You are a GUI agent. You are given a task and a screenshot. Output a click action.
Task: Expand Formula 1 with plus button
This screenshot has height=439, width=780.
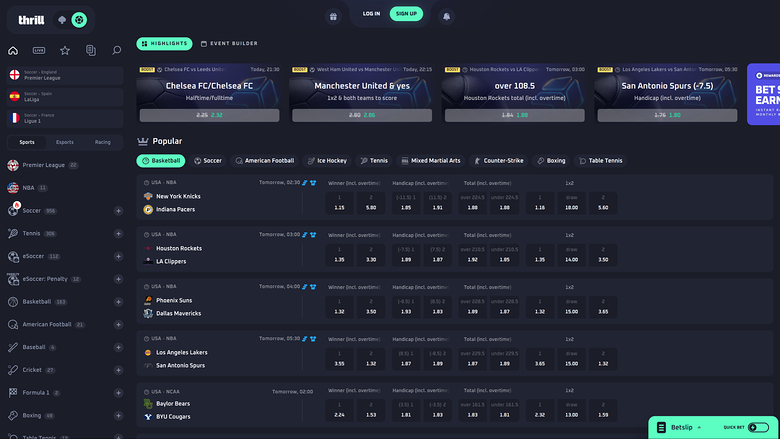pos(118,393)
